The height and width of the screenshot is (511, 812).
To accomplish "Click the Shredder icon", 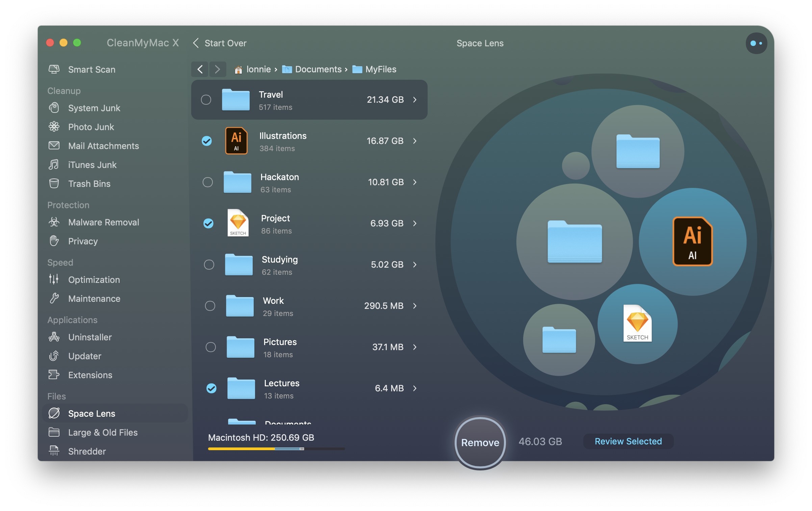I will coord(54,451).
